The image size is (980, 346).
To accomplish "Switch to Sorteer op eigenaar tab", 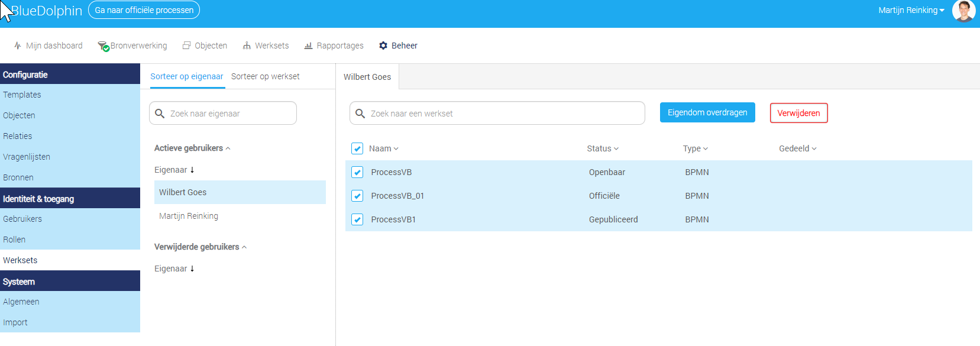I will pyautogui.click(x=187, y=76).
